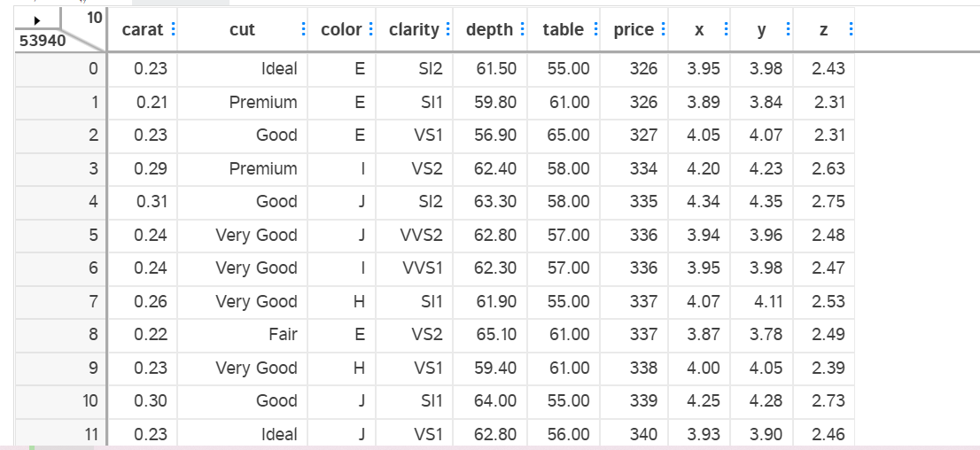Show the depth column options dots

pos(521,30)
